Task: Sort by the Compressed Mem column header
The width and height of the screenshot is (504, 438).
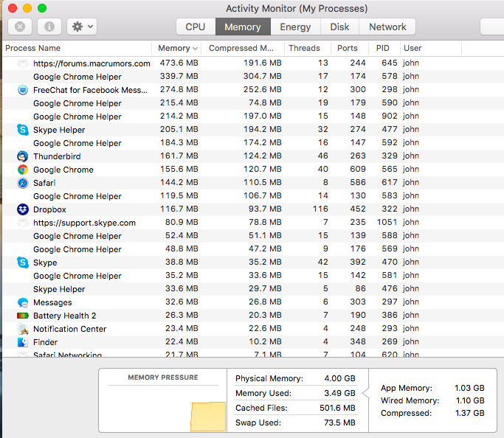Action: [243, 48]
